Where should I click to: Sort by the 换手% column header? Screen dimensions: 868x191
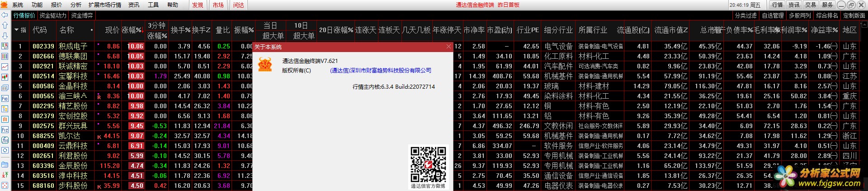180,30
